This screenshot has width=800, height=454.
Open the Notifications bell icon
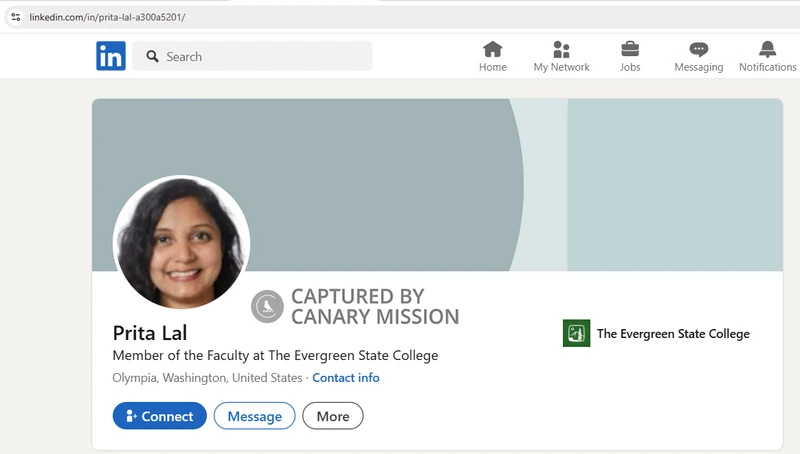767,49
